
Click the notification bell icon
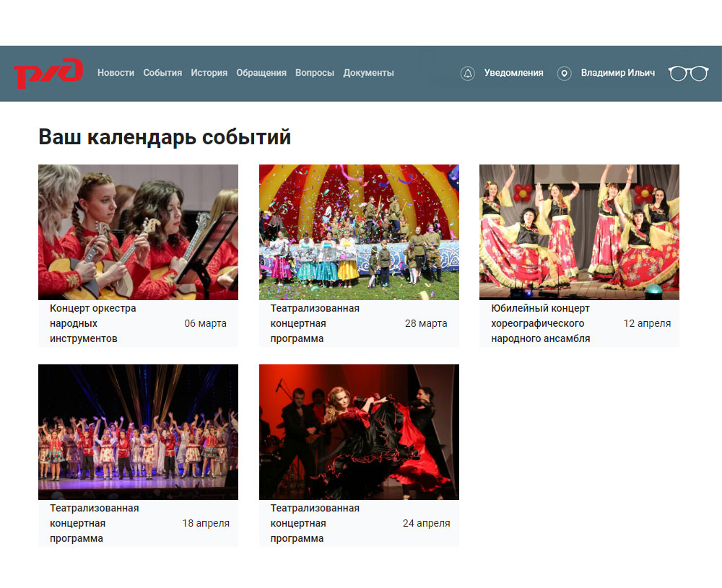click(x=467, y=73)
